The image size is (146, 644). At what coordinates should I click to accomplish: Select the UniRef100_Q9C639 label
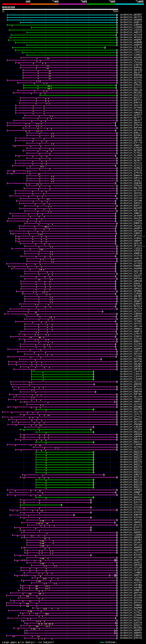131,70
